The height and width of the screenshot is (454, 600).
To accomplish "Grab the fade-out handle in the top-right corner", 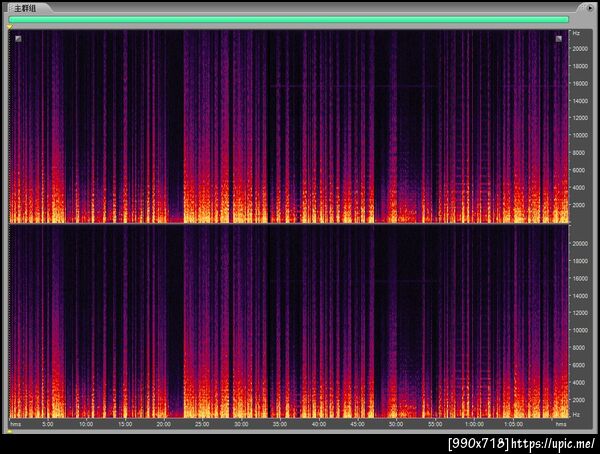I will tap(559, 39).
